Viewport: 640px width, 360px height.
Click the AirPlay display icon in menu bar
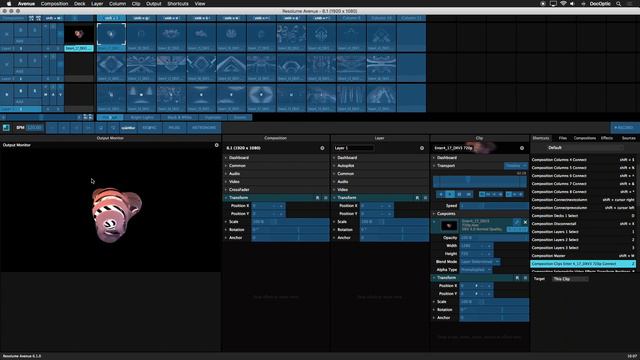(553, 4)
